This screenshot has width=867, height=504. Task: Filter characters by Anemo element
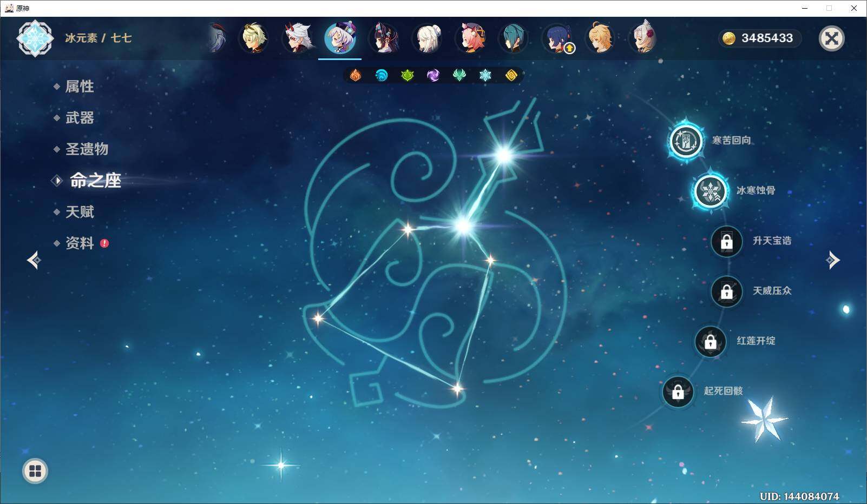click(459, 75)
